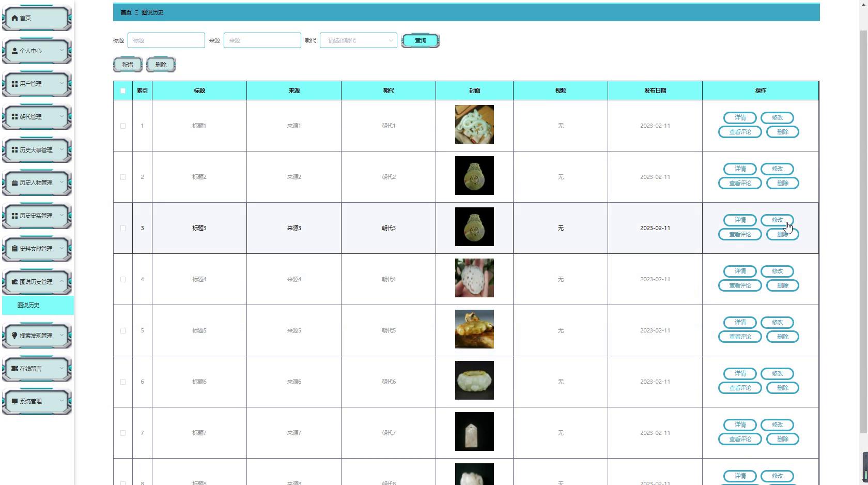This screenshot has width=868, height=485.
Task: Click the monitor icon beside 系统管理
Action: (14, 401)
